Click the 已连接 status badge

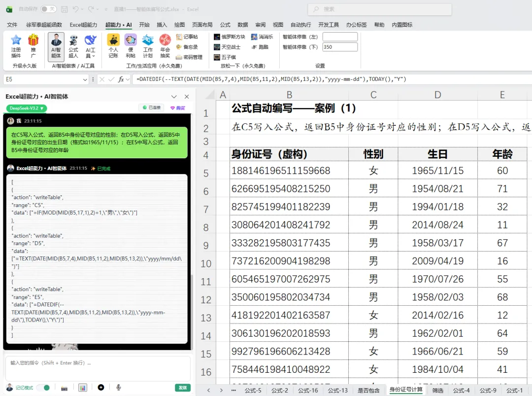coord(151,108)
